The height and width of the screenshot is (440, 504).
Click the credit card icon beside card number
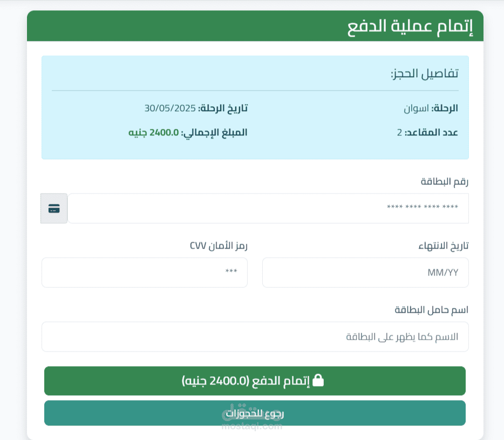point(54,209)
